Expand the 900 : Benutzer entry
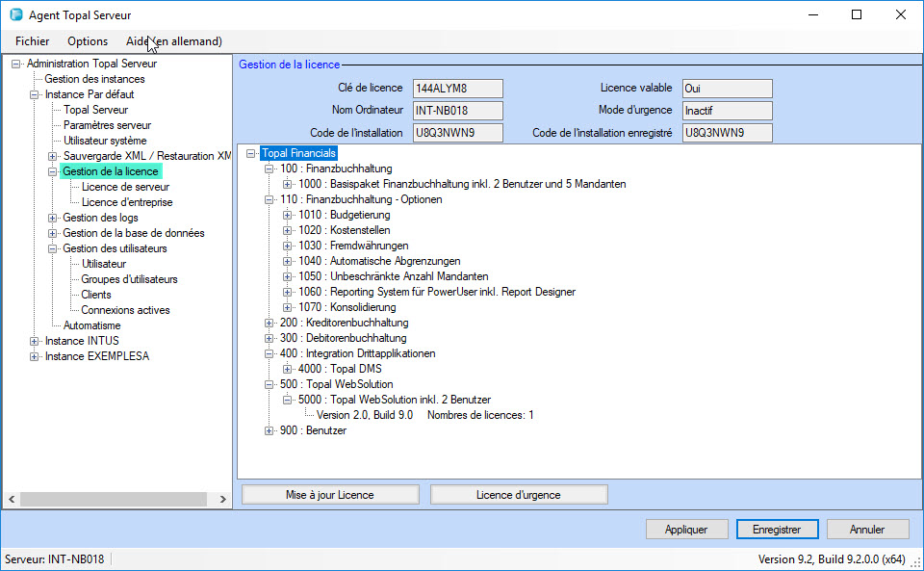 click(x=269, y=430)
